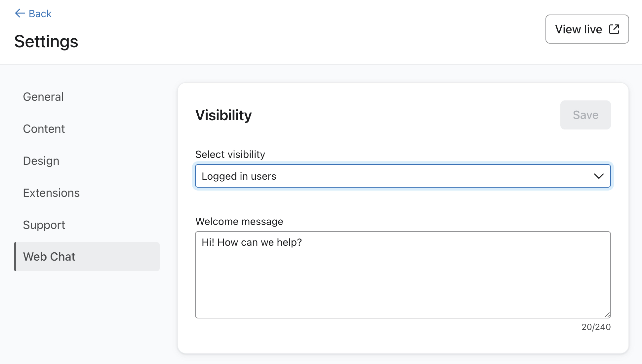This screenshot has height=364, width=642.
Task: Expand visibility selector dropdown arrow
Action: (x=599, y=176)
